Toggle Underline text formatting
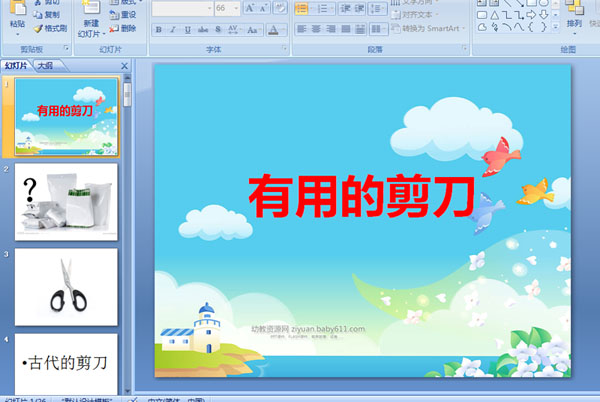This screenshot has width=600, height=402. [186, 30]
